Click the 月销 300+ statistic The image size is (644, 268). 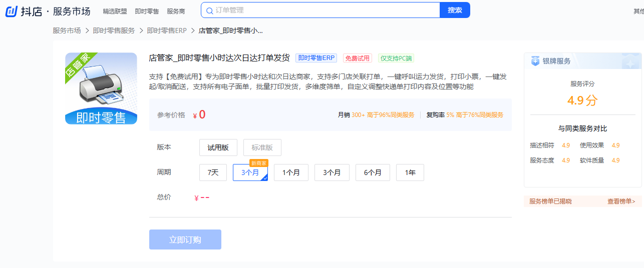coord(352,115)
